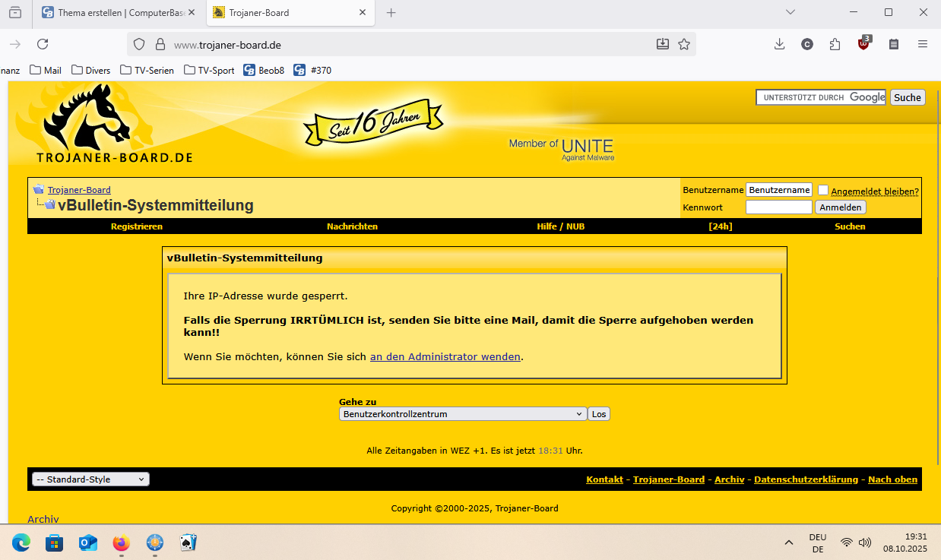Open the extensions puzzle piece menu

point(835,44)
